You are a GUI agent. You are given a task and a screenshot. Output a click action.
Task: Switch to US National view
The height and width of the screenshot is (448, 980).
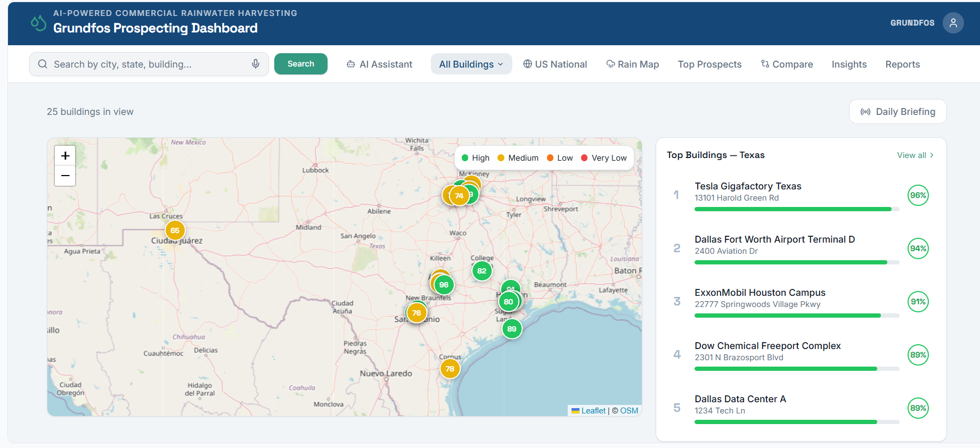[x=555, y=64]
